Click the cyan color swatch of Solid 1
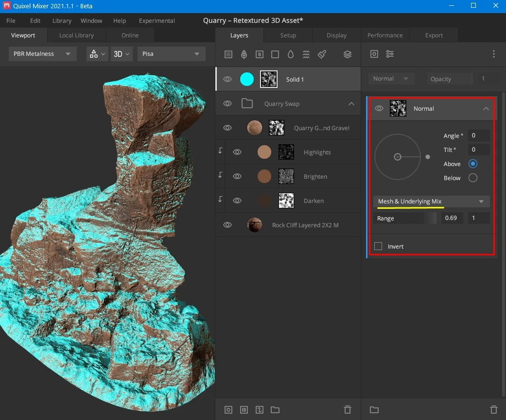Viewport: 506px width, 420px height. [247, 79]
